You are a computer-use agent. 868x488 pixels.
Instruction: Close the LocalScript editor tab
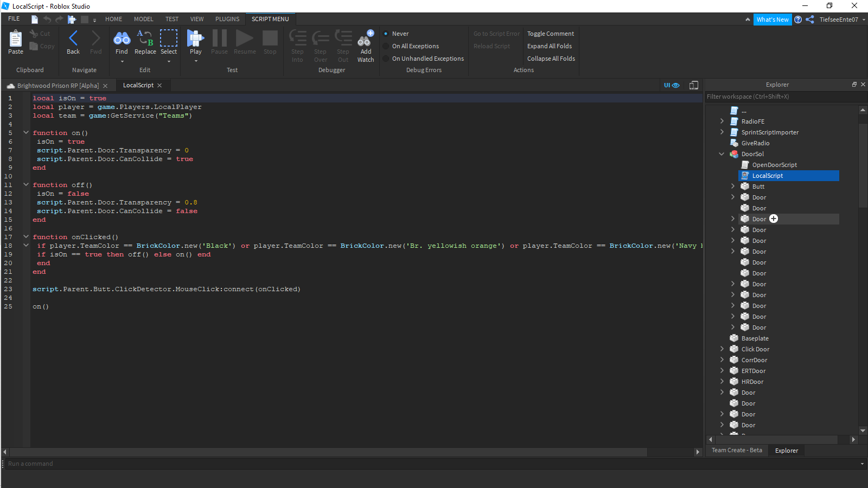pyautogui.click(x=159, y=85)
